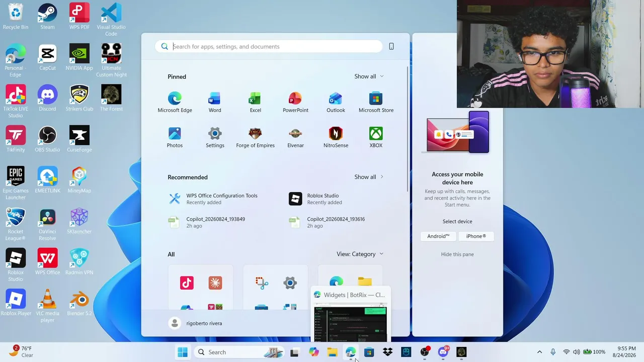Image resolution: width=644 pixels, height=362 pixels.
Task: Select the VLC media player desktop icon
Action: 47,306
